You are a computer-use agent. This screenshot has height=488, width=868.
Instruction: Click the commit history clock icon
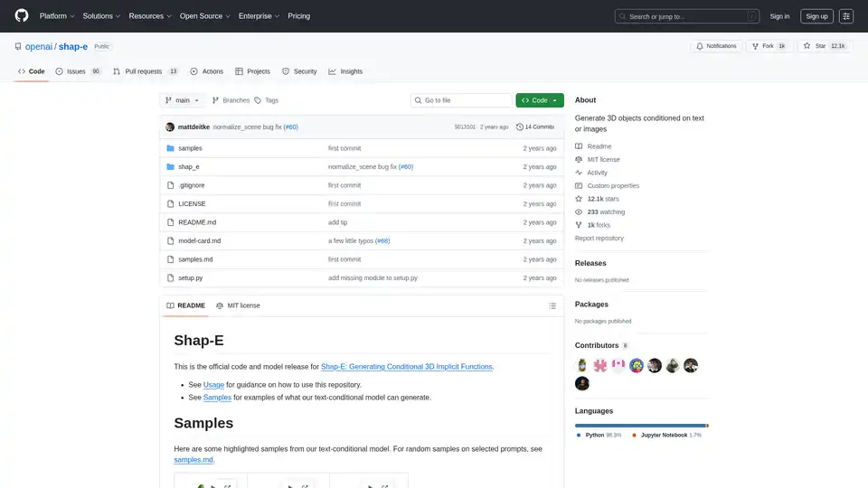[x=520, y=127]
